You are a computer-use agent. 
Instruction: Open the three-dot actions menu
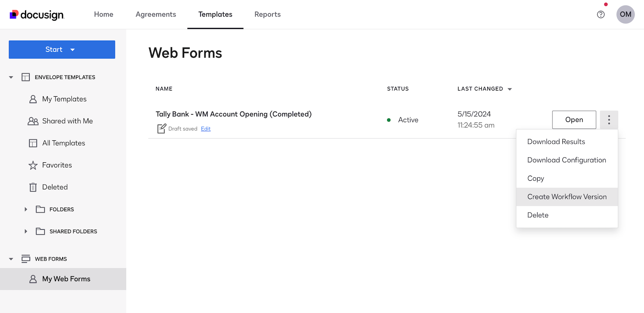click(609, 120)
